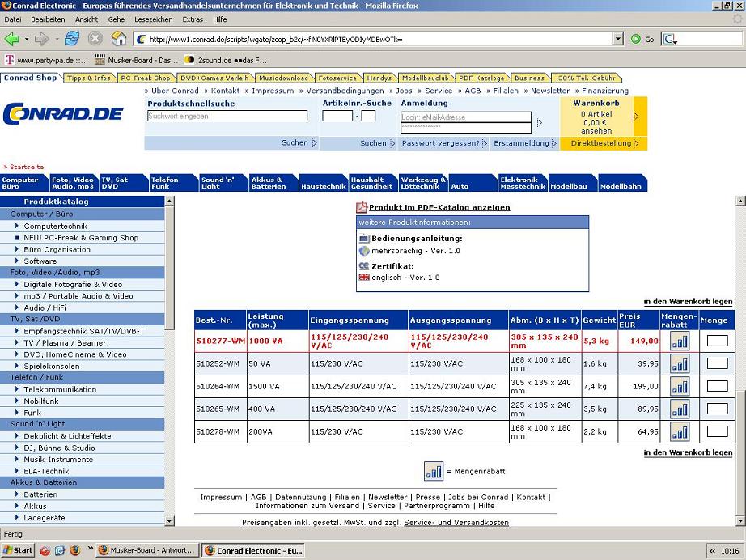
Task: Click the Bedienungsanleitung manual icon
Action: point(364,239)
